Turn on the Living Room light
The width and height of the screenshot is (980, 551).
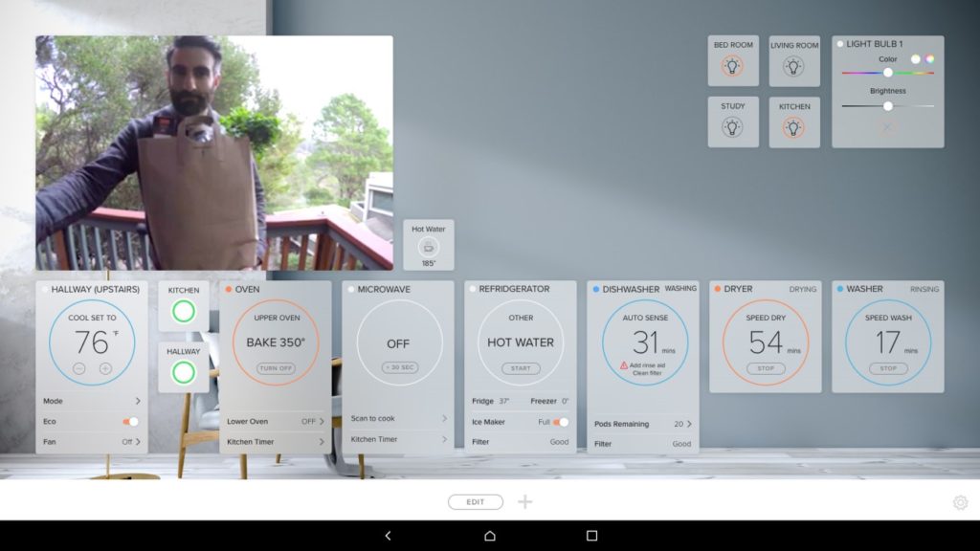(794, 65)
